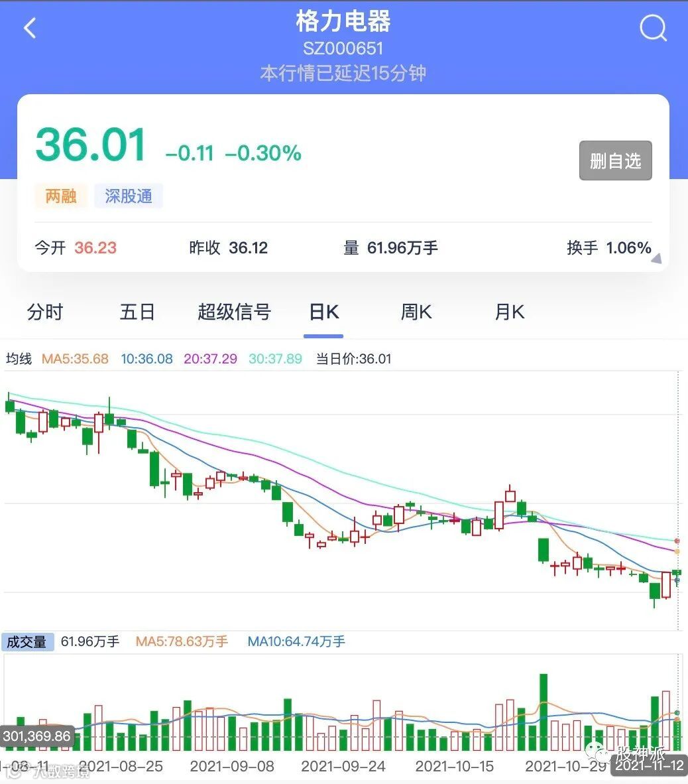
Task: Switch to the 五日 tab
Action: 137,312
